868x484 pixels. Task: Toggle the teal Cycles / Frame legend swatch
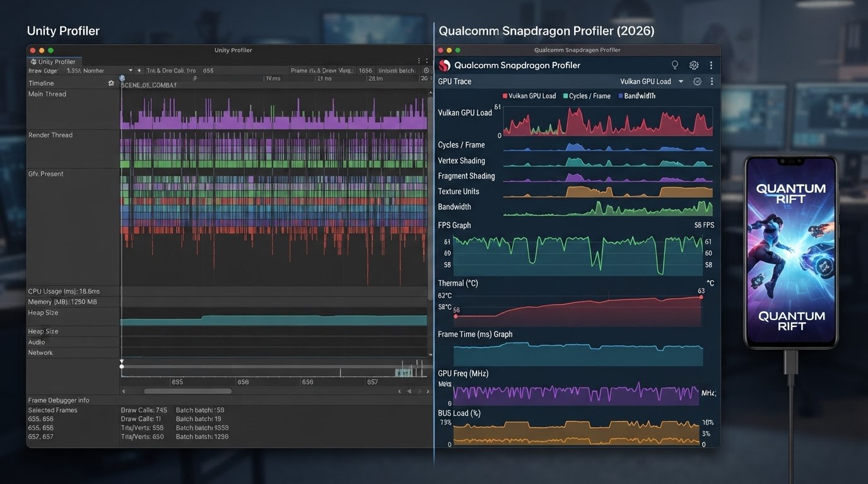(565, 96)
